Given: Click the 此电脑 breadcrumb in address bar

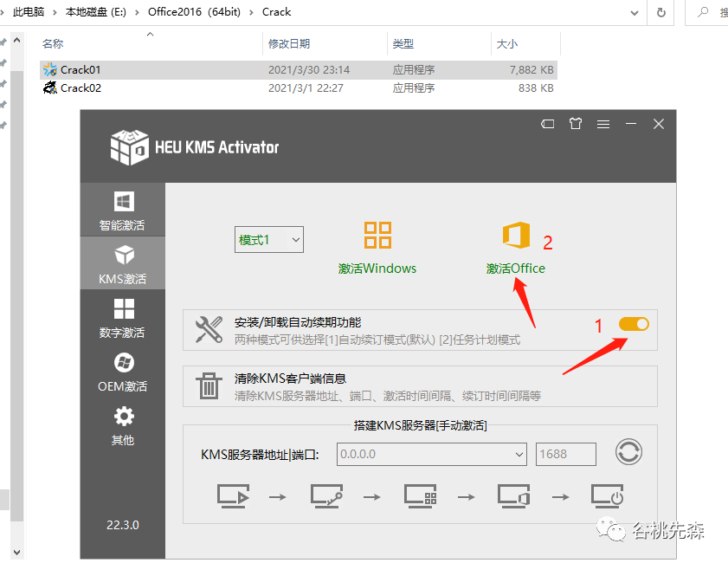Looking at the screenshot, I should [29, 11].
